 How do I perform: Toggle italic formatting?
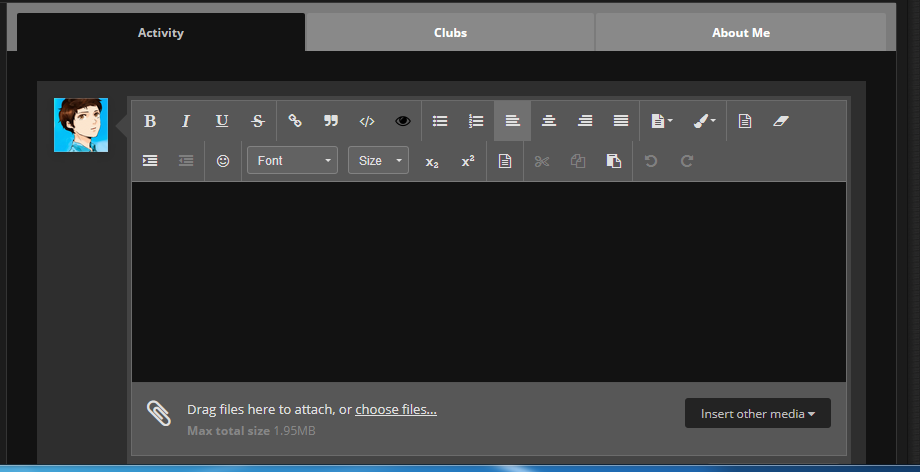pyautogui.click(x=186, y=121)
